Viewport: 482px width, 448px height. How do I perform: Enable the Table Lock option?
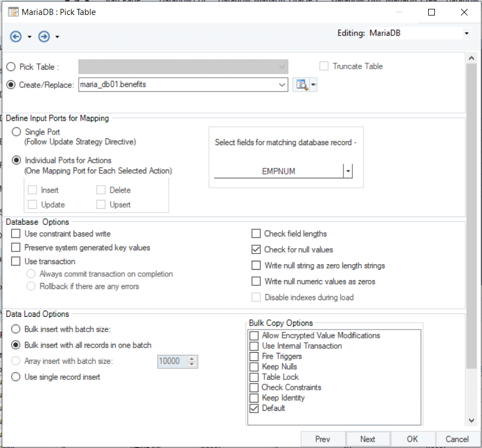(x=254, y=377)
